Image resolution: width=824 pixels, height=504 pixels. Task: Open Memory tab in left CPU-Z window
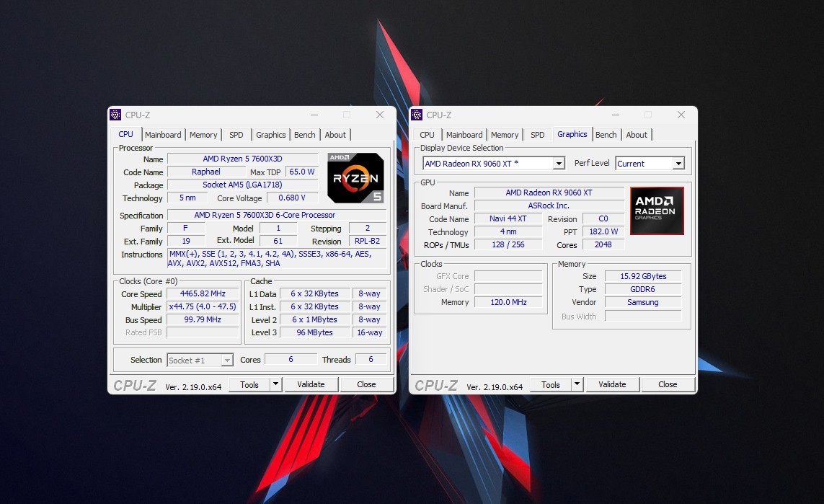click(x=203, y=135)
